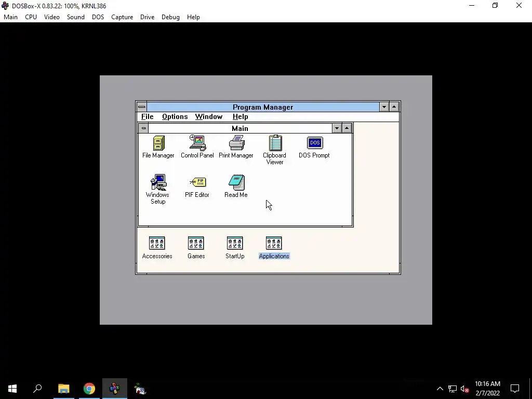Open the Program Manager control-menu box
532x399 pixels.
142,107
